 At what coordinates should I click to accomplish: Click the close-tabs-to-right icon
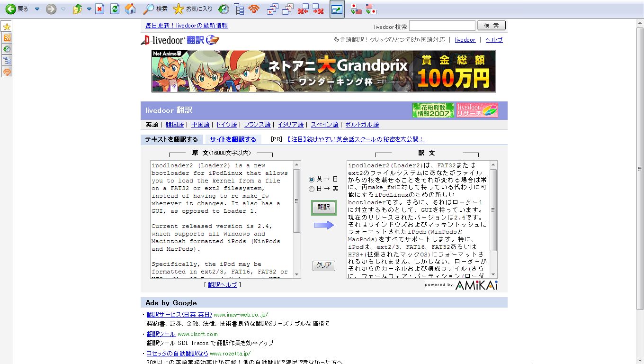click(318, 9)
